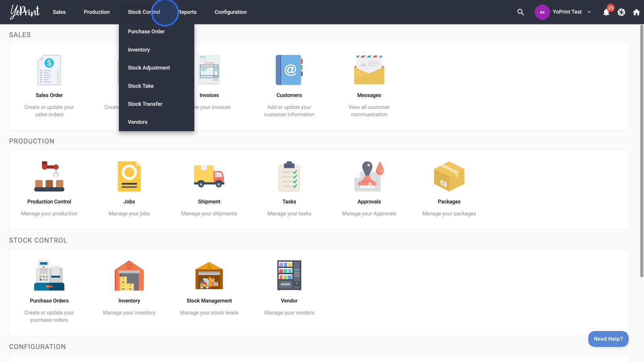The image size is (644, 362).
Task: Open the Vendor vending machine icon
Action: (289, 276)
